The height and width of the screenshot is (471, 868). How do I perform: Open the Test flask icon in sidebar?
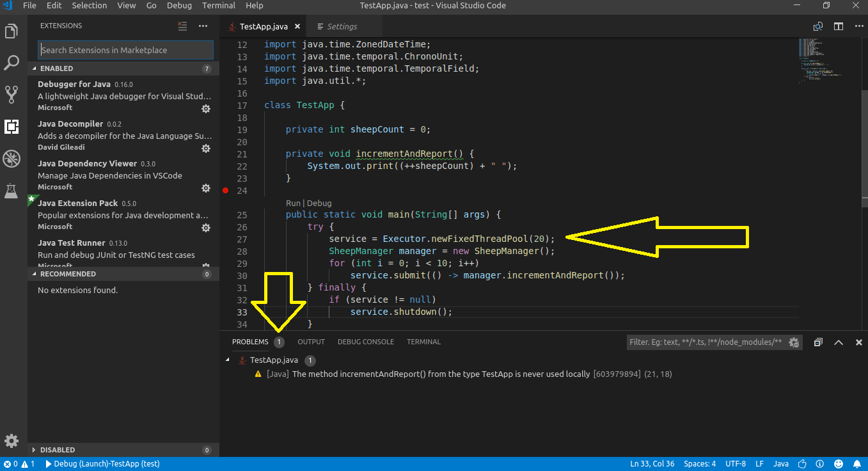tap(12, 190)
